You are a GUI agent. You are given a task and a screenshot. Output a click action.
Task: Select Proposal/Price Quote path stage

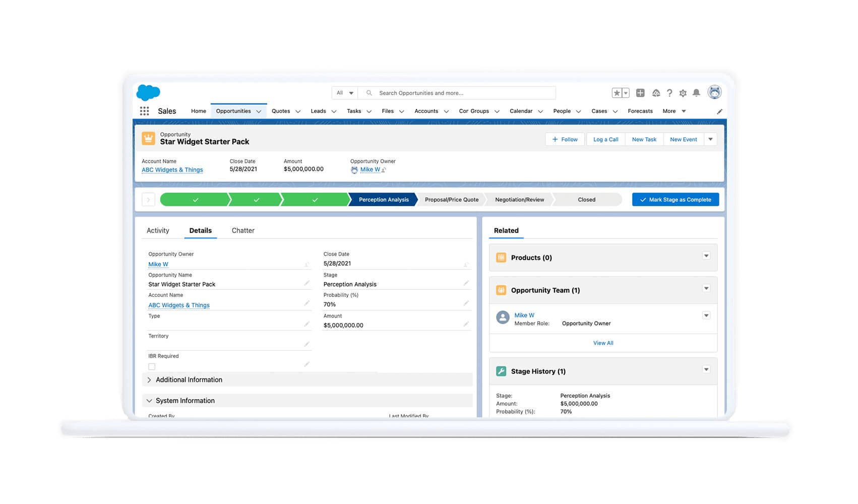pos(452,200)
